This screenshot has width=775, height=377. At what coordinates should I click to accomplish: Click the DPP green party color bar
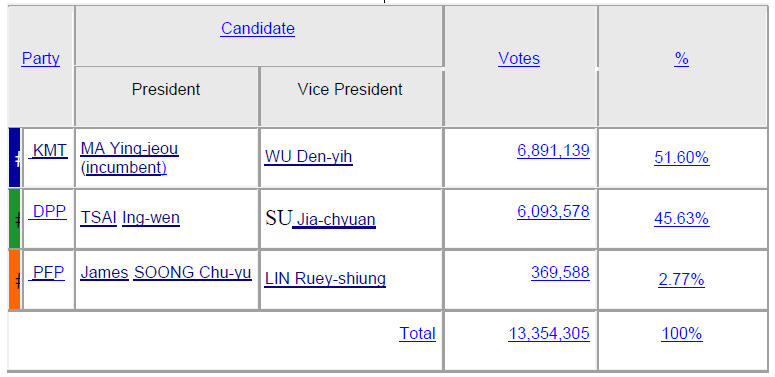click(15, 218)
